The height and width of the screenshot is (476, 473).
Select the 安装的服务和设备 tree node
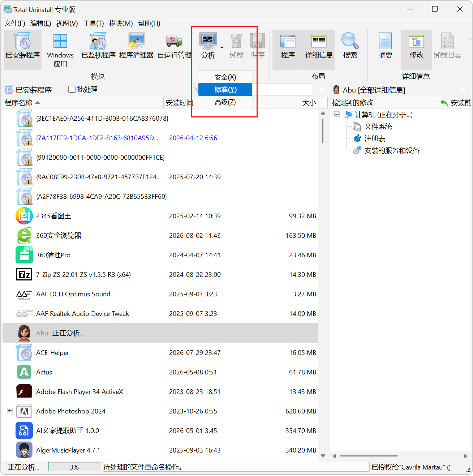tap(392, 150)
